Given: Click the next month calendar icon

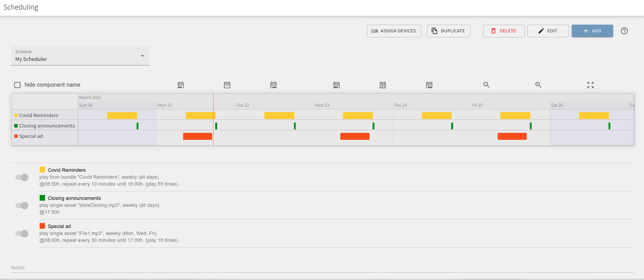Looking at the screenshot, I should click(429, 85).
